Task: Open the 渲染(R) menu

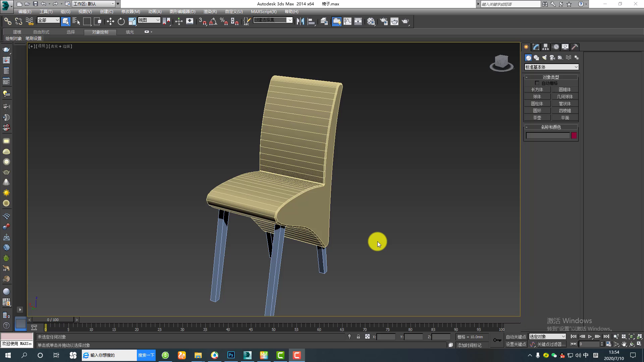Action: 210,11
